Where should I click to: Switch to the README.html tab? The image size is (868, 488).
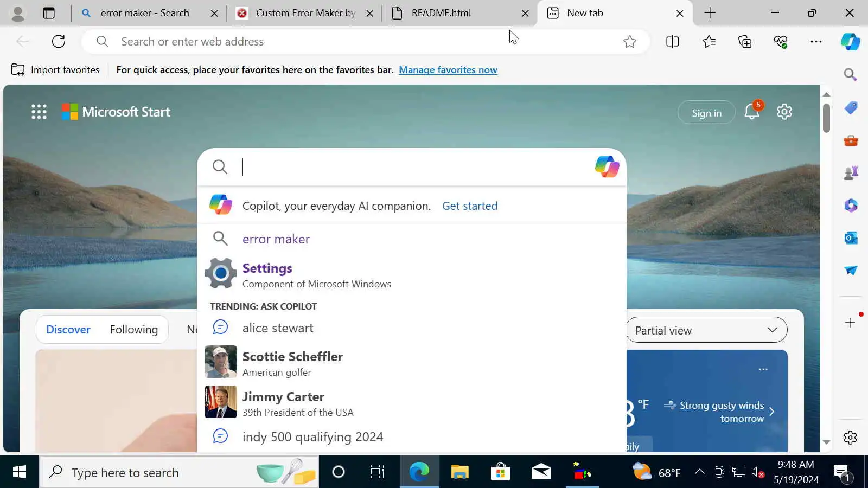(441, 13)
